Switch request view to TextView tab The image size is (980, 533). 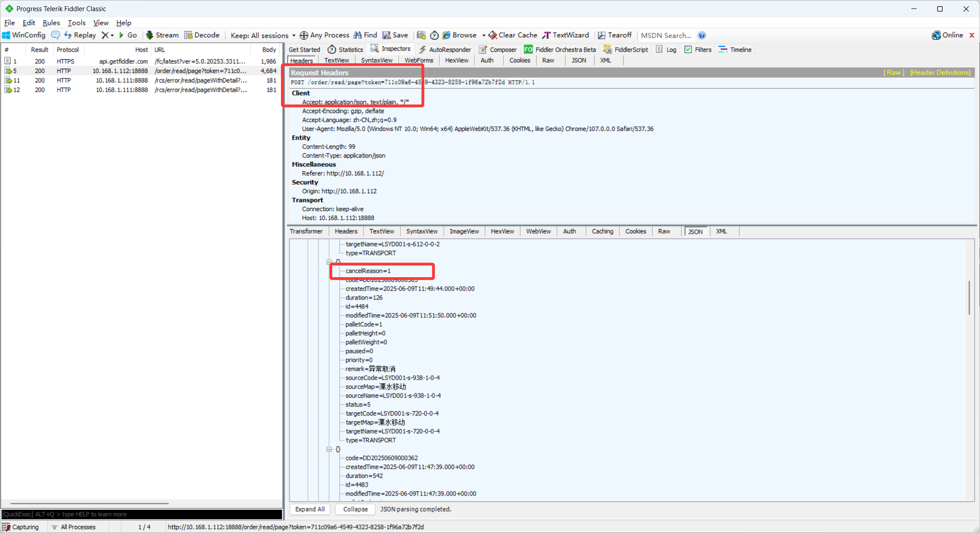336,60
